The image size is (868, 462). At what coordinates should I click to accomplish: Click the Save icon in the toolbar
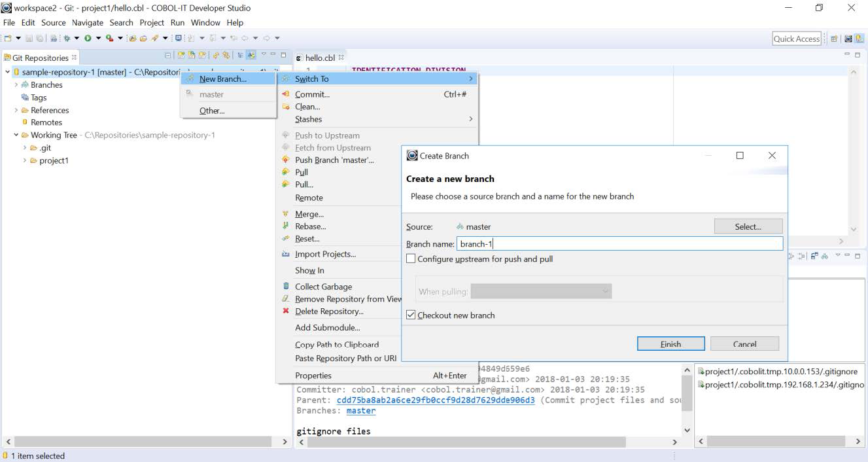point(29,38)
